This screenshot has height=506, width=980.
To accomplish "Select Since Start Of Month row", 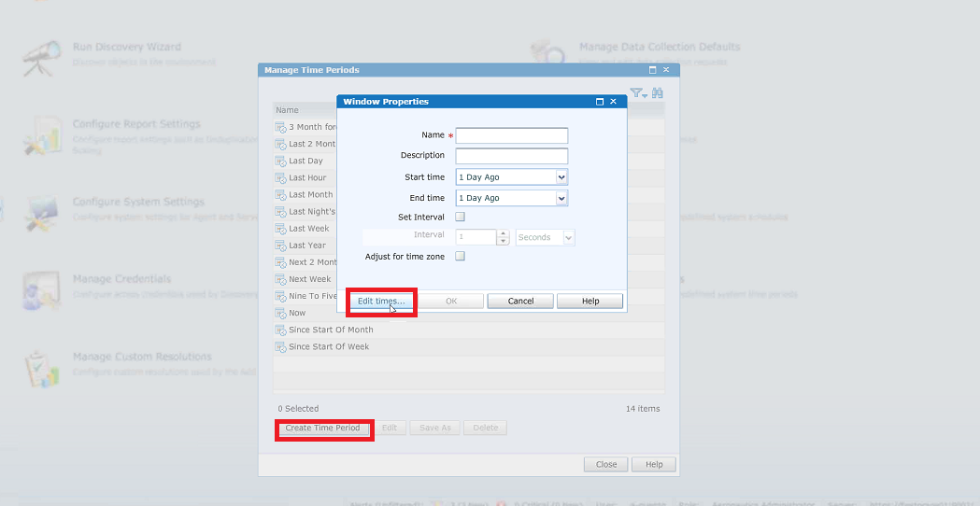I will tap(469, 330).
